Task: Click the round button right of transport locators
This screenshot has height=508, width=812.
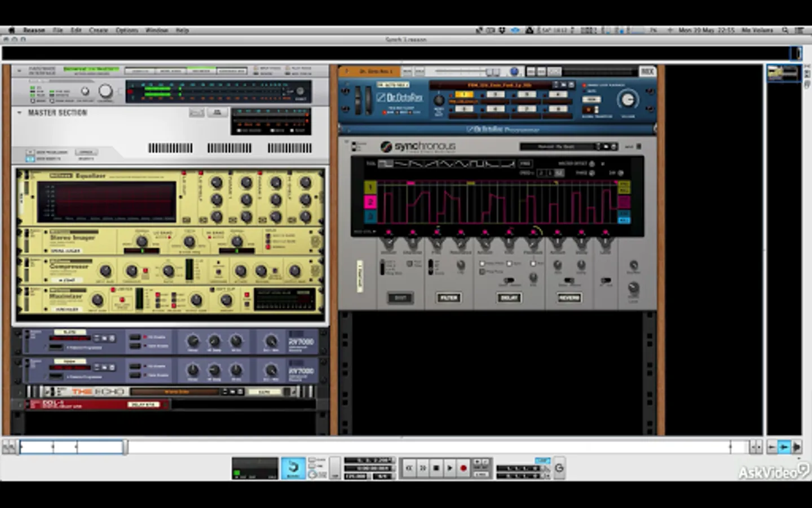Action: click(559, 468)
